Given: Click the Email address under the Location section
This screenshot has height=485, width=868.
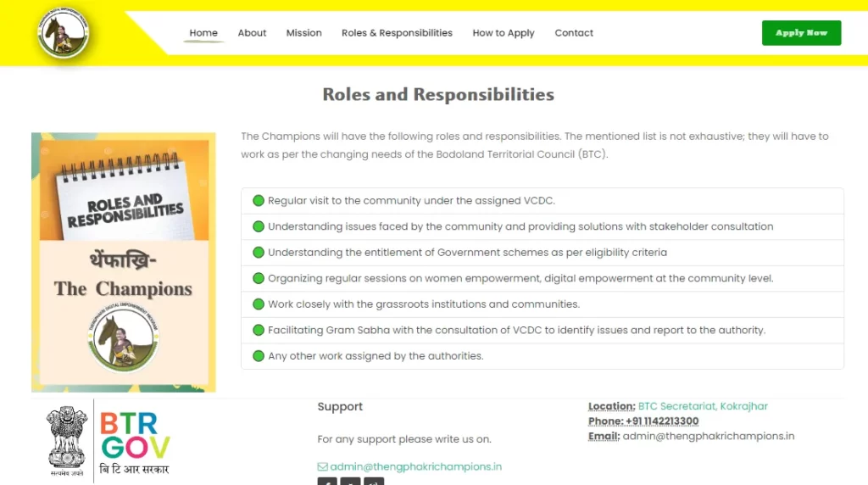Looking at the screenshot, I should [709, 436].
